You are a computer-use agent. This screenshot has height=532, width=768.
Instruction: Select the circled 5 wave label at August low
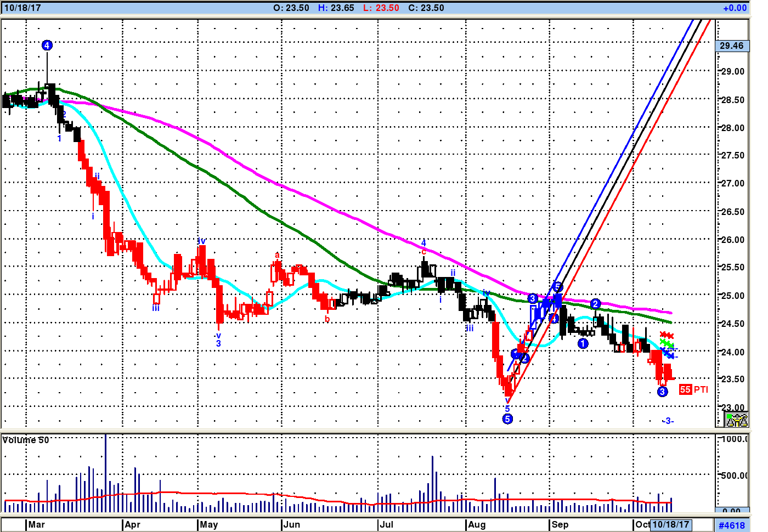click(x=507, y=419)
